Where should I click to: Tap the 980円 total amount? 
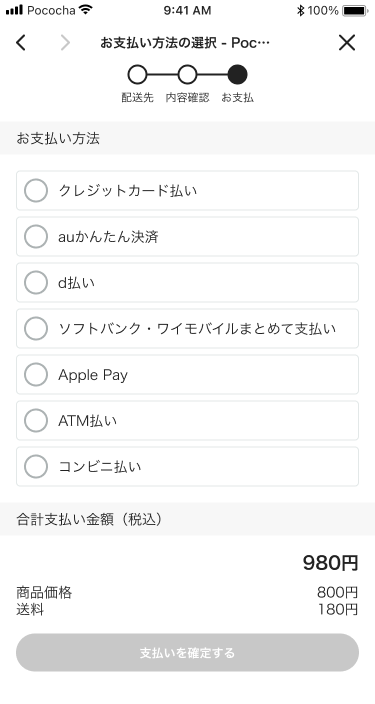(330, 563)
